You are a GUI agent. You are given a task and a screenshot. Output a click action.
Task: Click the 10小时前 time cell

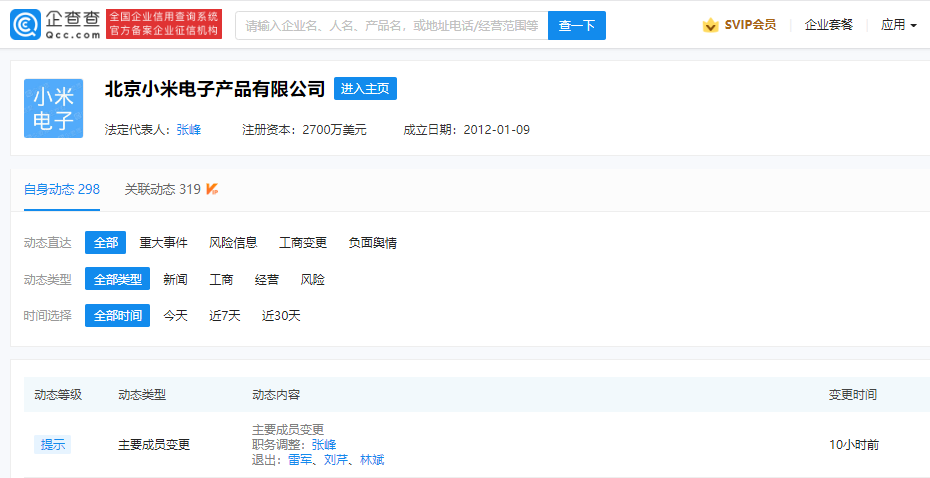tap(854, 444)
